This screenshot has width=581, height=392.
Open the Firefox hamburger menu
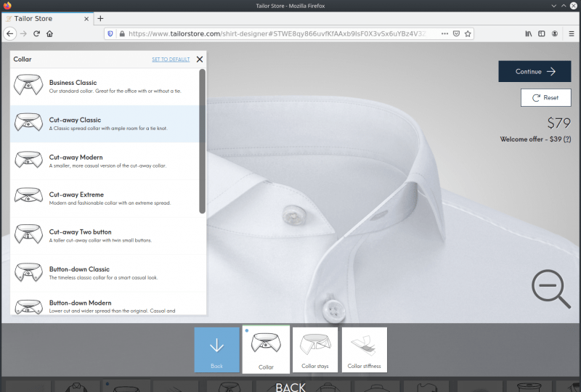(x=572, y=33)
